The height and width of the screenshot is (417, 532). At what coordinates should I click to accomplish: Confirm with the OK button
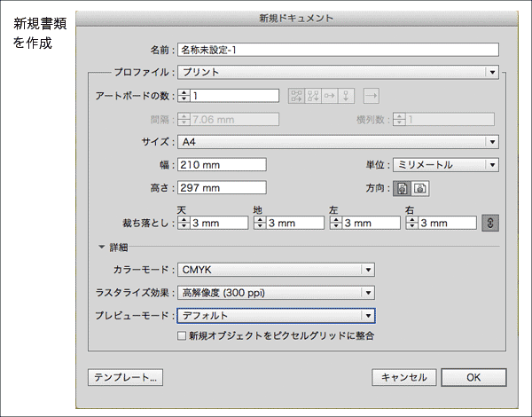pyautogui.click(x=473, y=377)
